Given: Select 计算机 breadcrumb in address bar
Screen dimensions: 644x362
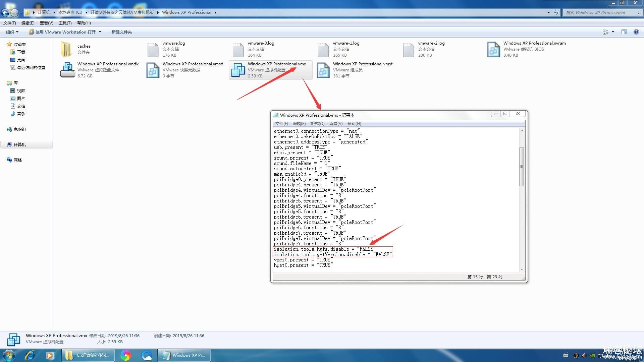Looking at the screenshot, I should coord(44,12).
